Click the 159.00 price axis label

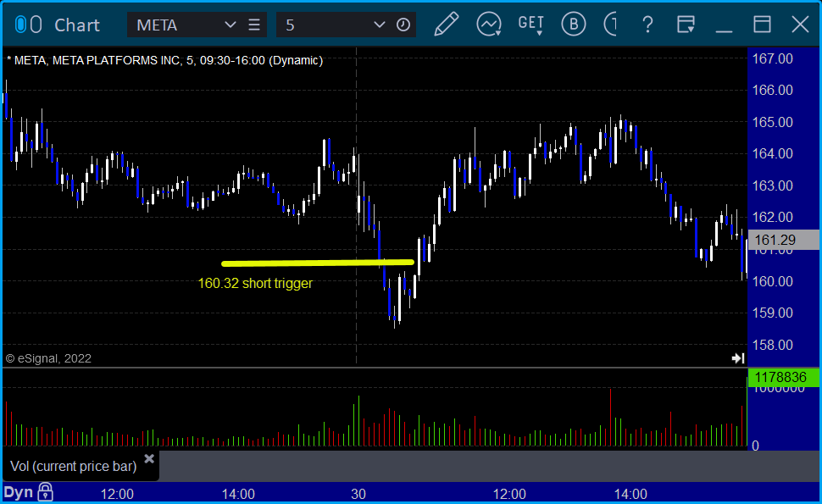[x=773, y=313]
